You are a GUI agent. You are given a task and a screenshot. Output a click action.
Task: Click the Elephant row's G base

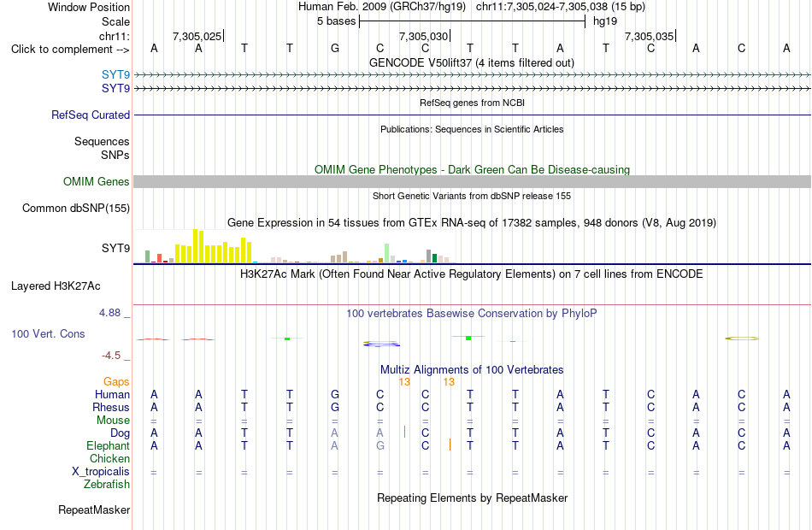380,446
